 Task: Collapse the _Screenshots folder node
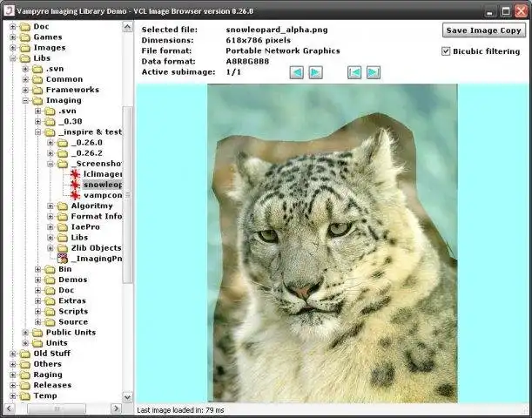coord(51,164)
